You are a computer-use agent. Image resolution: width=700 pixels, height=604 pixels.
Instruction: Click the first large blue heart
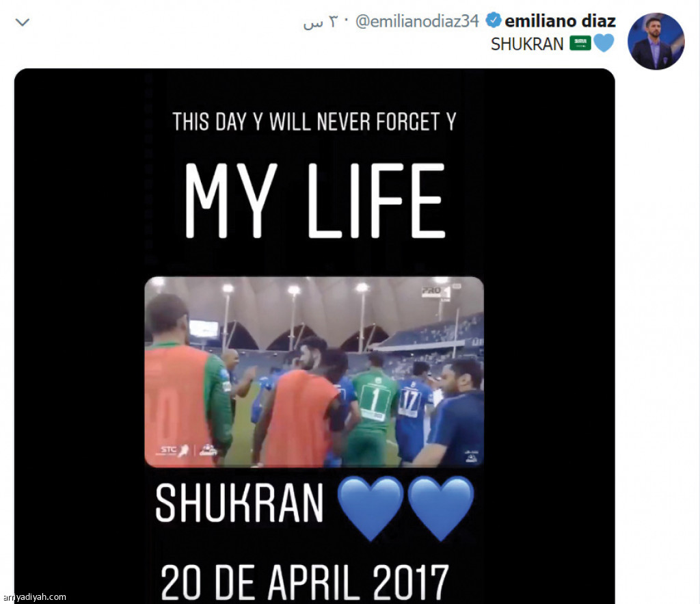(370, 508)
